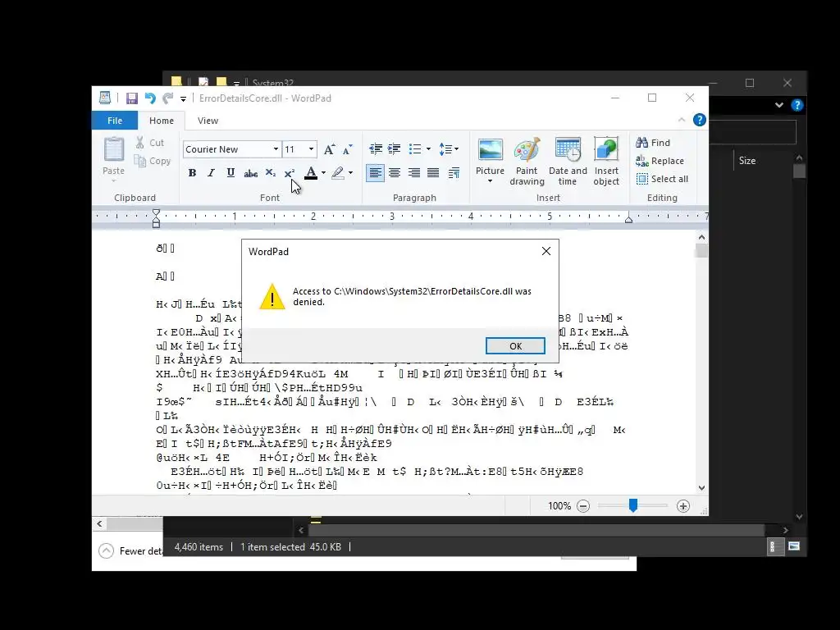Click the Fewer details collapse button

pos(107,550)
